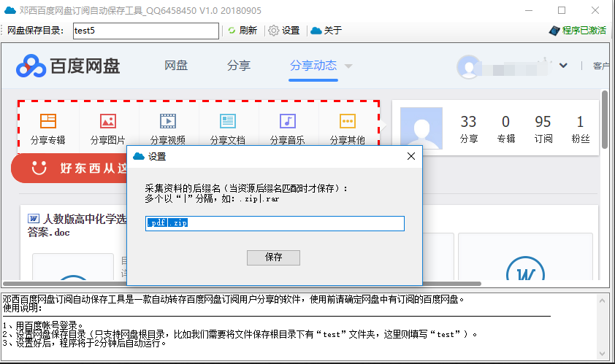
Task: Click the red 好东西 banner
Action: click(x=69, y=168)
